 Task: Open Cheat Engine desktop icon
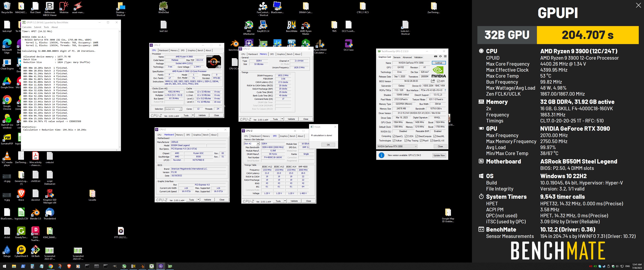pyautogui.click(x=7, y=64)
